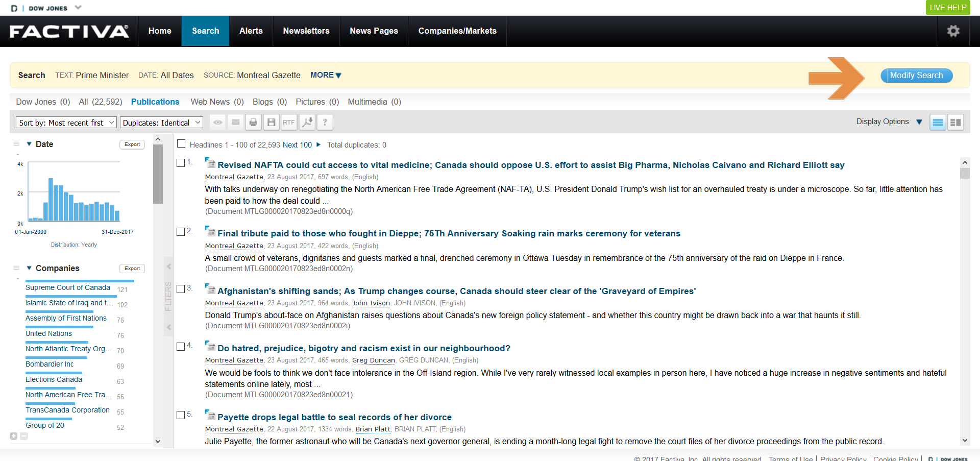The height and width of the screenshot is (461, 980).
Task: Click the Factiva logo
Action: click(69, 31)
